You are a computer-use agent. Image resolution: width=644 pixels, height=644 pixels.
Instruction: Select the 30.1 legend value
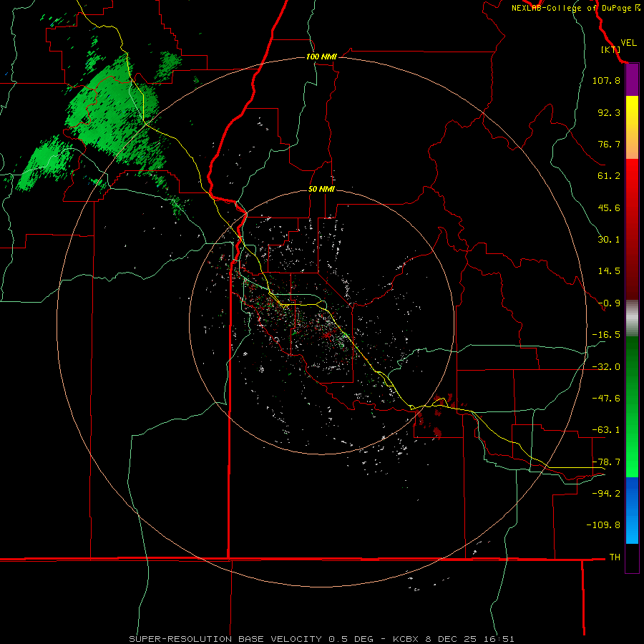click(609, 240)
